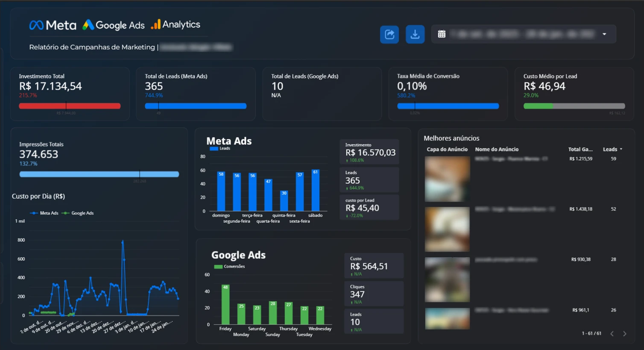Viewport: 644px width, 350px height.
Task: Toggle Leads legend in Meta Ads chart
Action: (220, 148)
